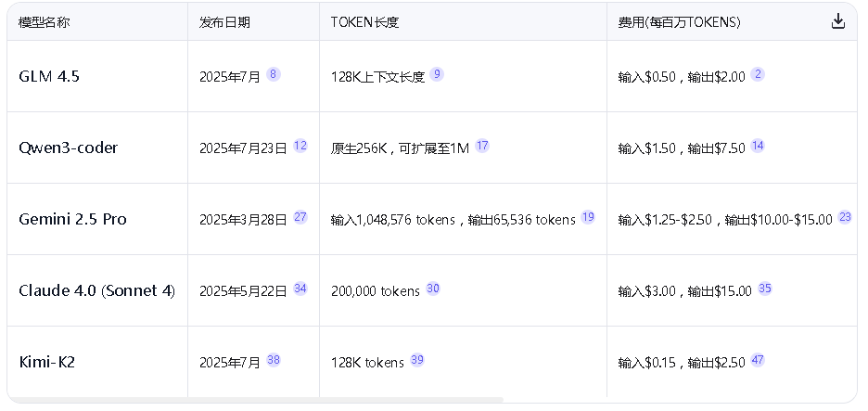
Task: Click citation badge 27 for Gemini release date
Action: click(300, 217)
